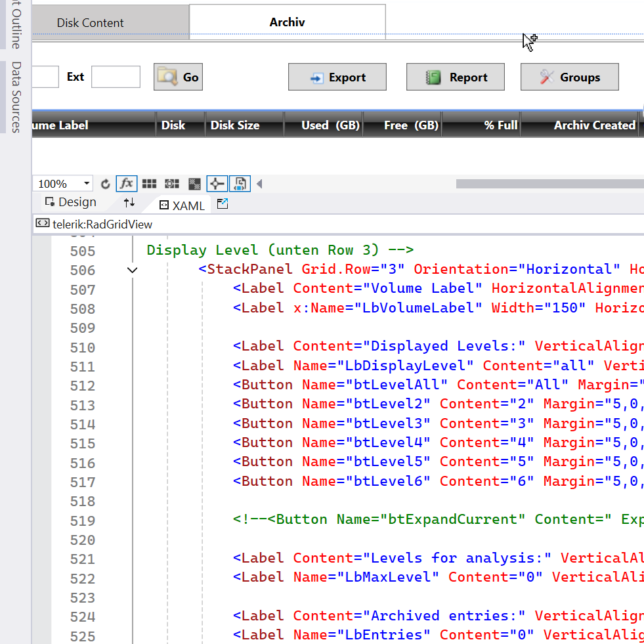The image size is (644, 644).
Task: Click the text "LbEntries" on line 525
Action: point(383,635)
